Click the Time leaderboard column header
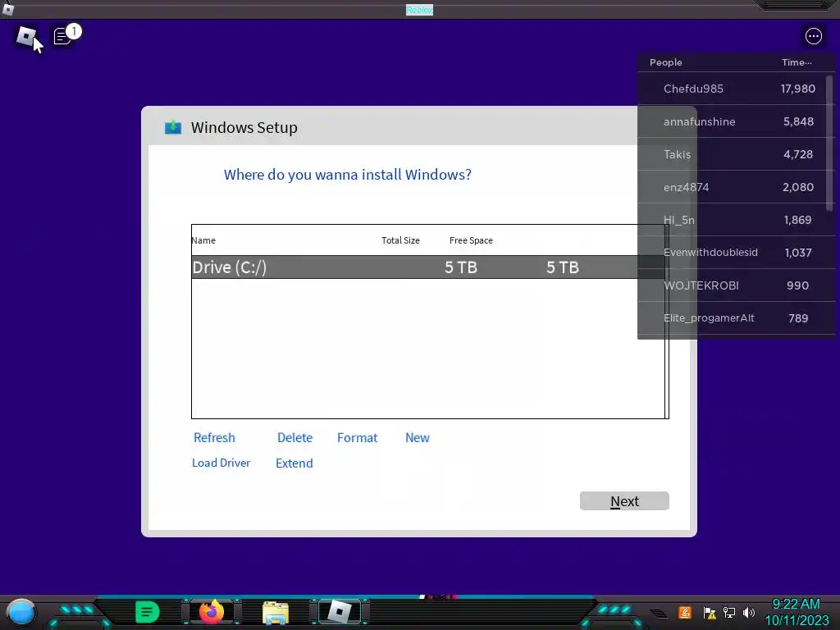Image resolution: width=840 pixels, height=630 pixels. click(x=796, y=62)
